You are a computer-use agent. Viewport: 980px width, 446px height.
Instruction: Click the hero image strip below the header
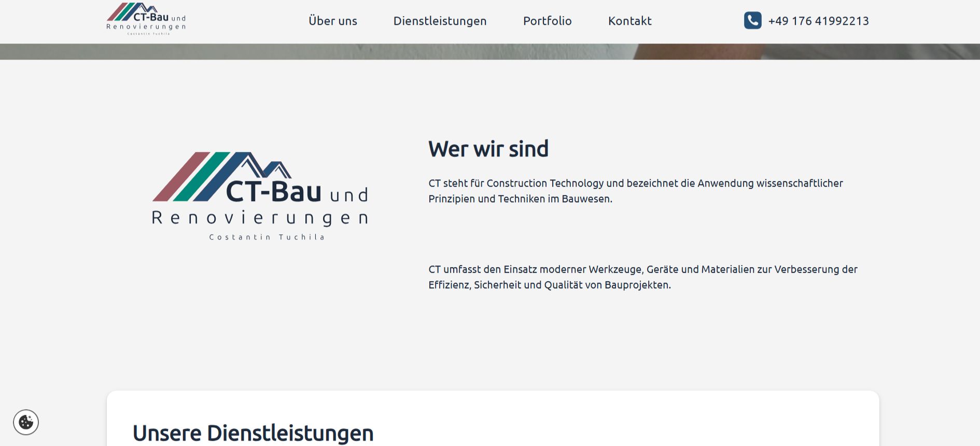coord(490,52)
